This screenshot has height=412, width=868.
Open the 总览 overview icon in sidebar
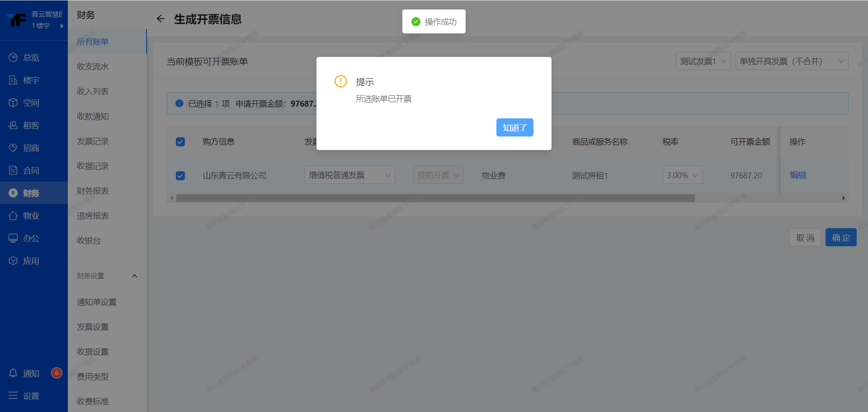13,57
